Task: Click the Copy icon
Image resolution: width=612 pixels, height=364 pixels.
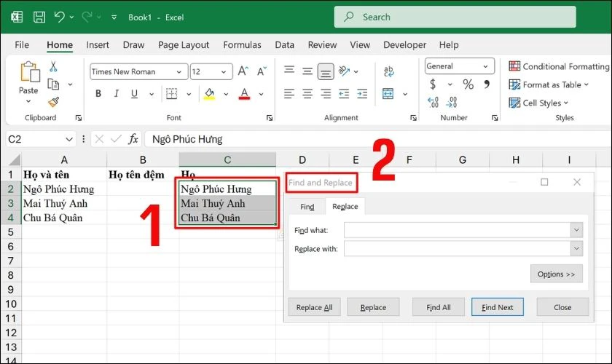Action: 53,84
